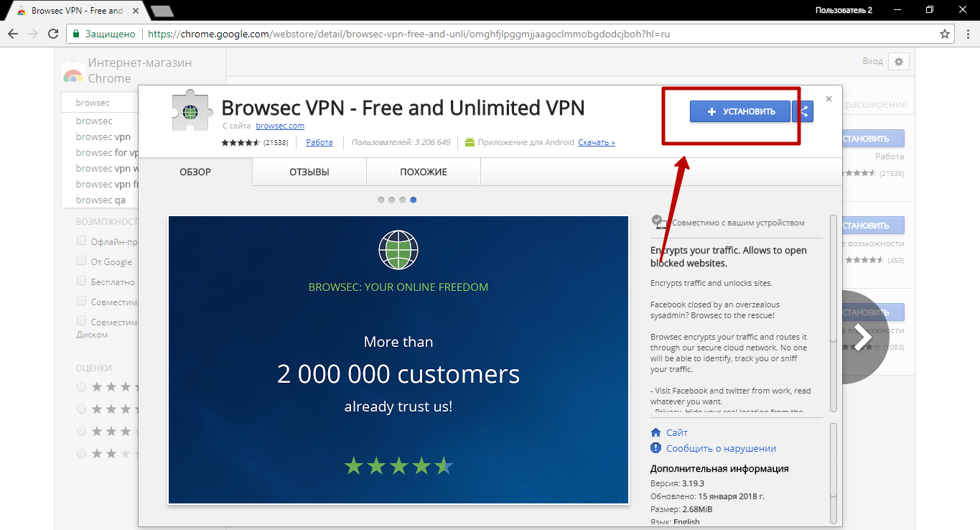Click the description scrollbar

[834, 313]
